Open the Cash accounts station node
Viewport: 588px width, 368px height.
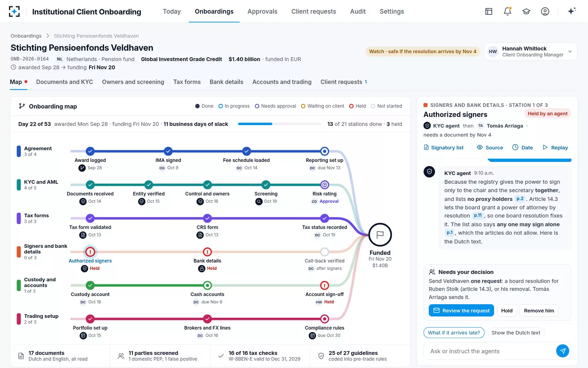207,285
